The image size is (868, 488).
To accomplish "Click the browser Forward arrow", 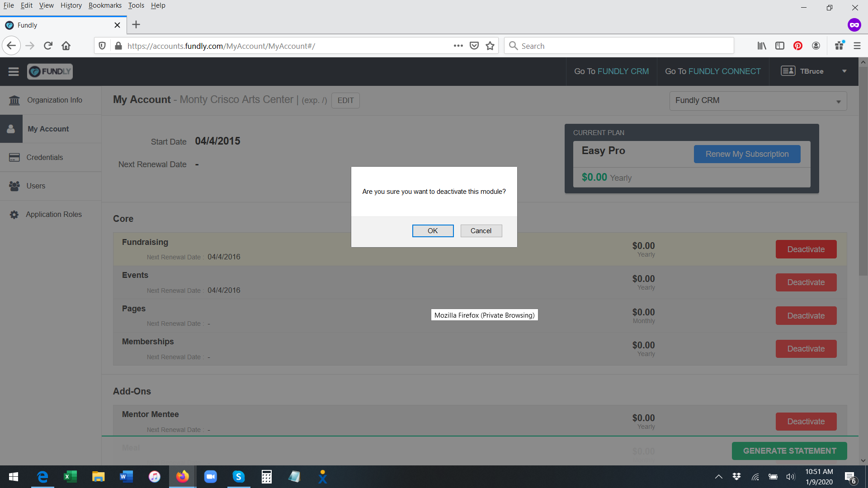I will coord(30,46).
